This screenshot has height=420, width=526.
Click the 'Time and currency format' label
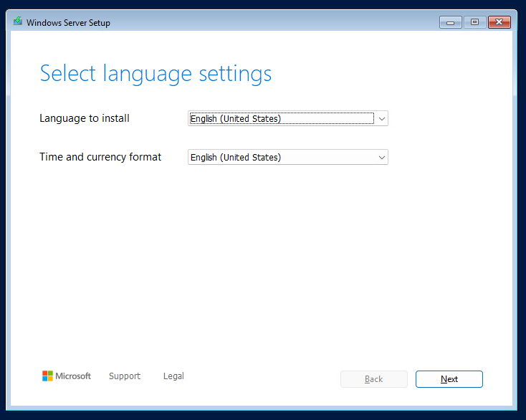coord(100,157)
